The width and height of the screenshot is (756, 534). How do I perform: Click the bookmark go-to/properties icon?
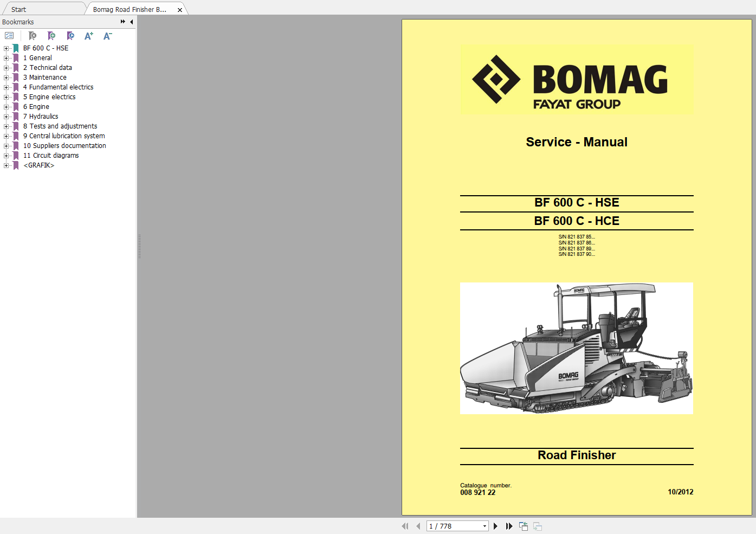pos(70,36)
